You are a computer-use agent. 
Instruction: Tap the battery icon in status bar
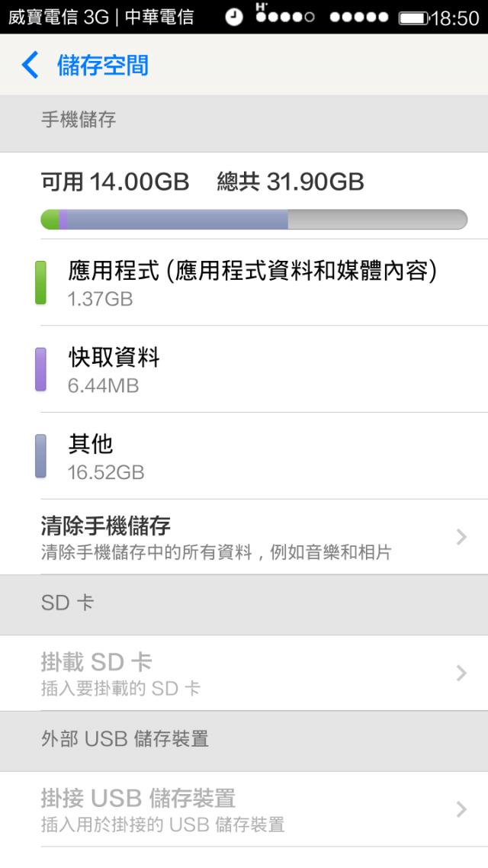pos(414,18)
